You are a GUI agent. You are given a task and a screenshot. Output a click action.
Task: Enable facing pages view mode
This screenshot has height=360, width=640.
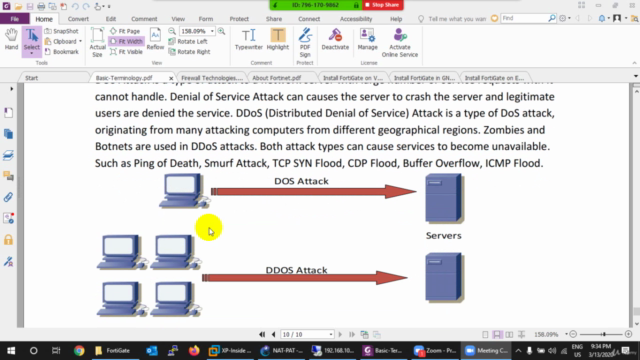tap(509, 334)
